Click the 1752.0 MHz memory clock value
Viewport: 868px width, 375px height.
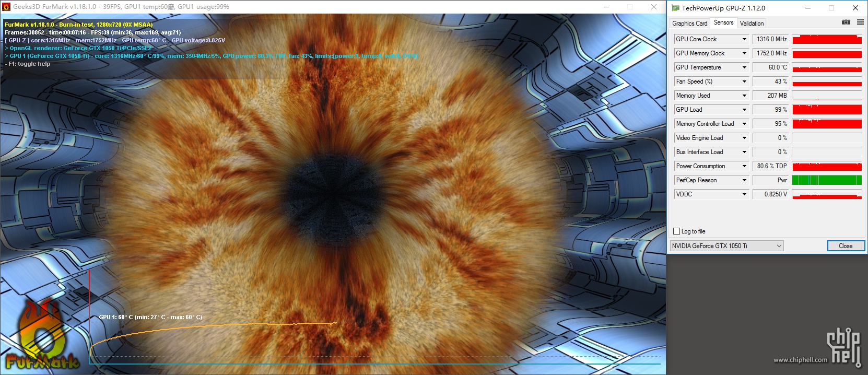tap(771, 53)
